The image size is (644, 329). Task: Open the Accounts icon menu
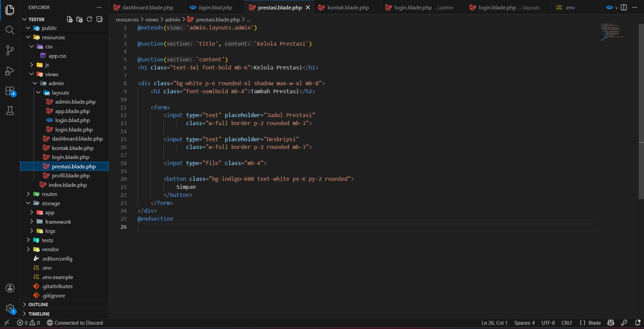pos(10,288)
